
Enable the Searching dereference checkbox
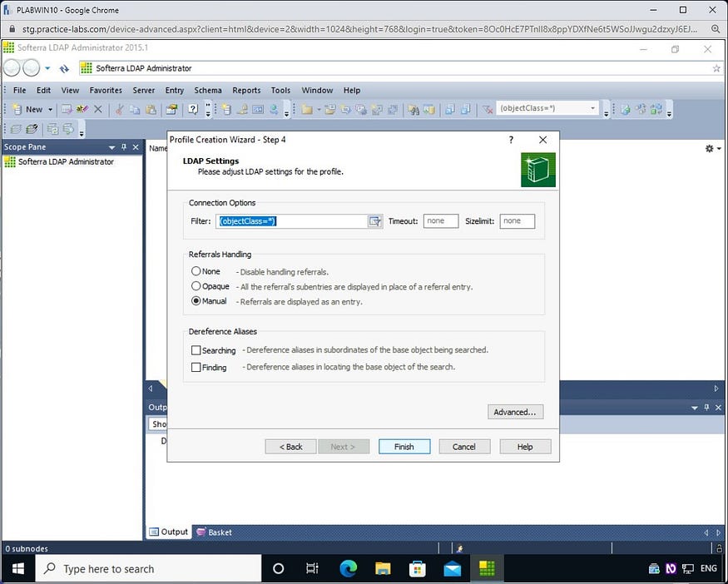(x=196, y=350)
